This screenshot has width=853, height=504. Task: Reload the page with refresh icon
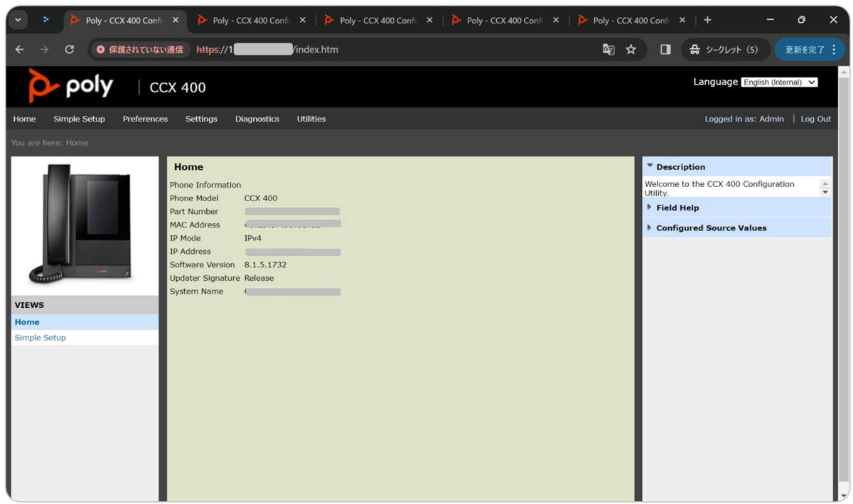[69, 50]
